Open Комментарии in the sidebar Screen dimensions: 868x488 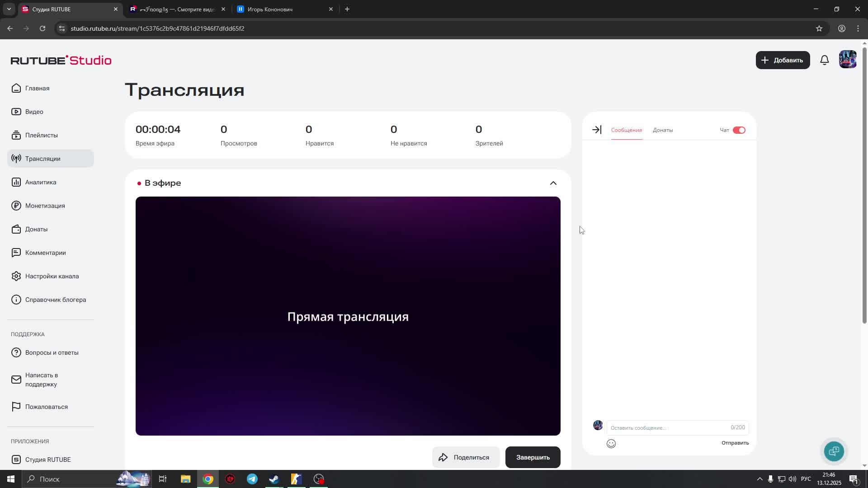[45, 253]
